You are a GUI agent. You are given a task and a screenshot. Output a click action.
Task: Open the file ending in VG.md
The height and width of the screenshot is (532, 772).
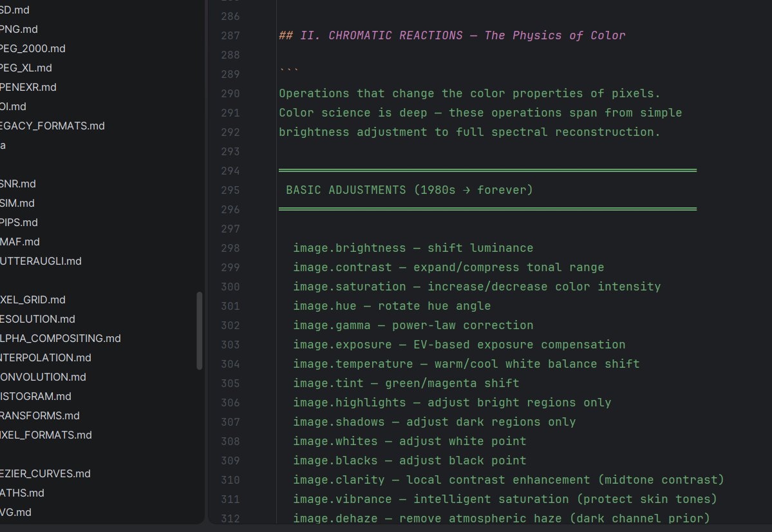(x=15, y=512)
